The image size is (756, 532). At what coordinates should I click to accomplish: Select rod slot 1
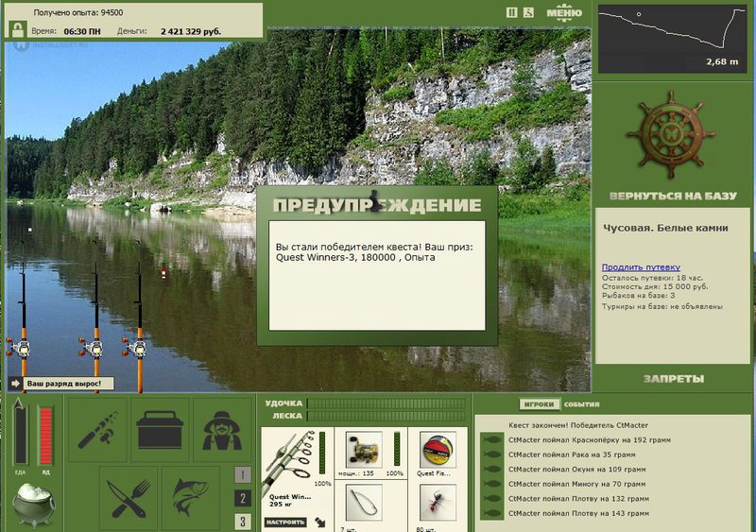click(x=243, y=475)
